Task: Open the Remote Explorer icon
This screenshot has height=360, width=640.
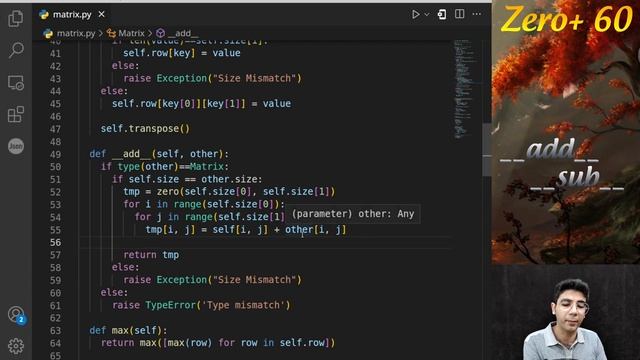Action: pos(16,82)
